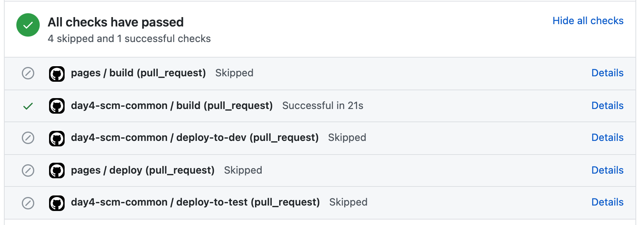This screenshot has width=644, height=225.
Task: Click the Successful in 21s status text
Action: tap(323, 105)
